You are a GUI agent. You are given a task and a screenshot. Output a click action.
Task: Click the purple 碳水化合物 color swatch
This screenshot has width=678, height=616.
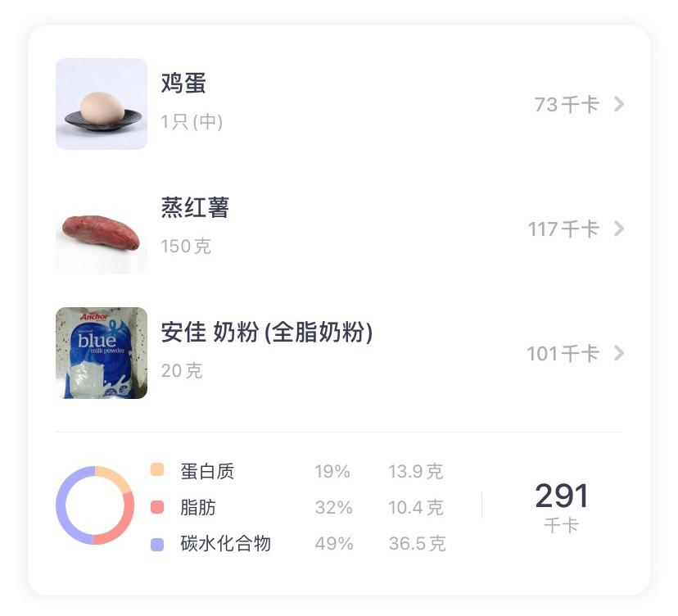(158, 543)
